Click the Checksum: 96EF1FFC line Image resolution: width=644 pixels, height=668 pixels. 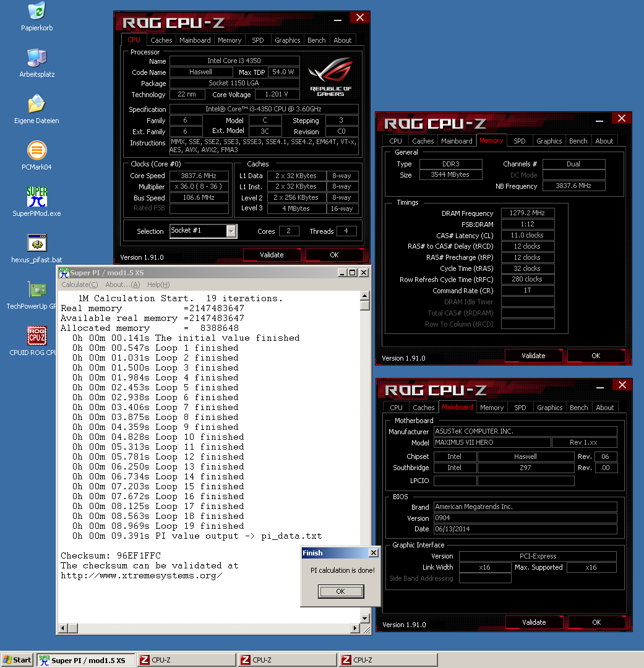click(111, 555)
